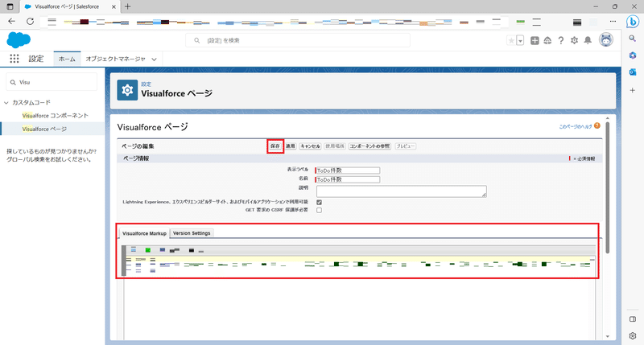644x345 pixels.
Task: Click the 使用場所 button
Action: point(335,146)
